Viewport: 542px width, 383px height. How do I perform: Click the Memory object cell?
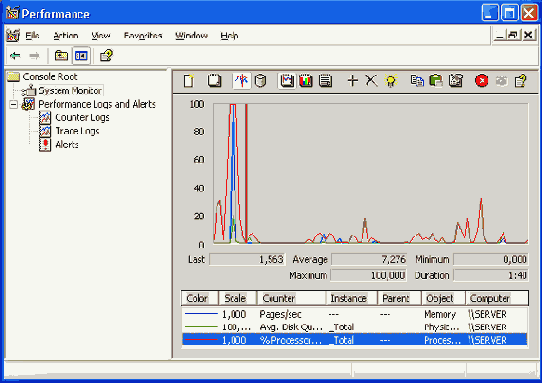[x=440, y=314]
